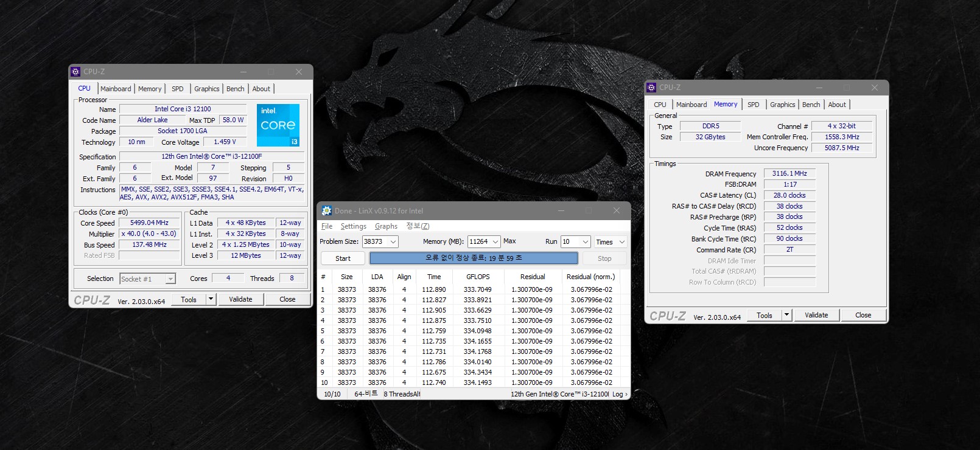Click the Stop button in LinX
The width and height of the screenshot is (980, 450).
click(604, 258)
